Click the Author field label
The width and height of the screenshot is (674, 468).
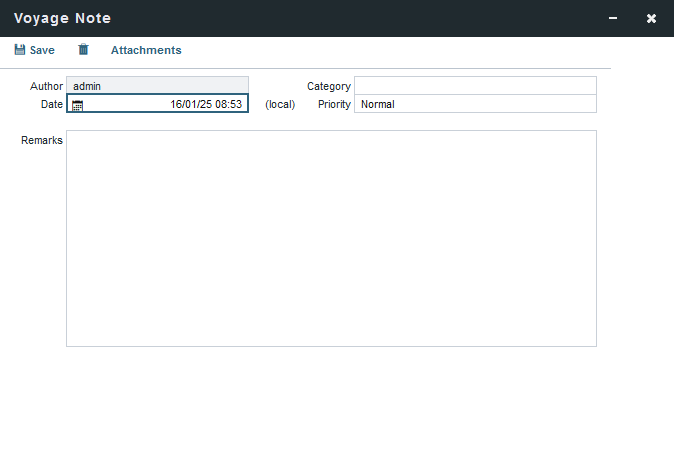[46, 86]
